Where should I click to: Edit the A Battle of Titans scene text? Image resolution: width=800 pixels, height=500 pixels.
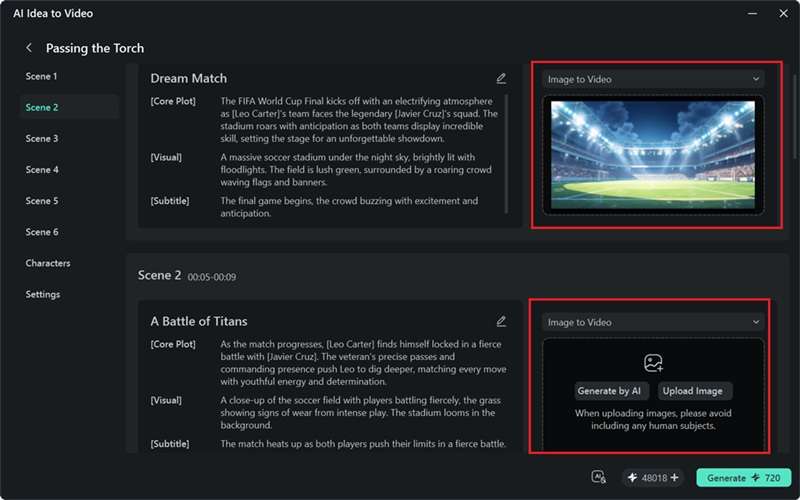point(501,321)
